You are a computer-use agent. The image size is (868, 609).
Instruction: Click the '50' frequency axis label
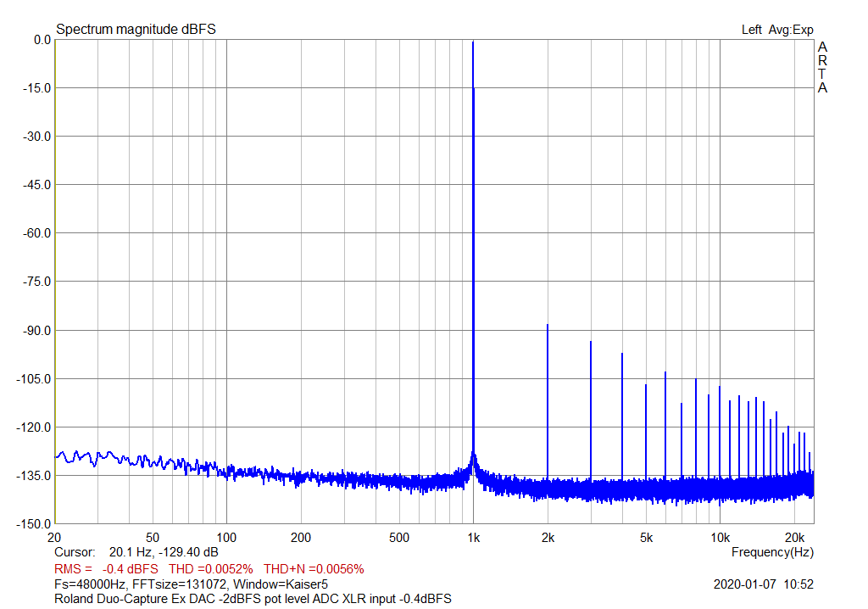[153, 538]
